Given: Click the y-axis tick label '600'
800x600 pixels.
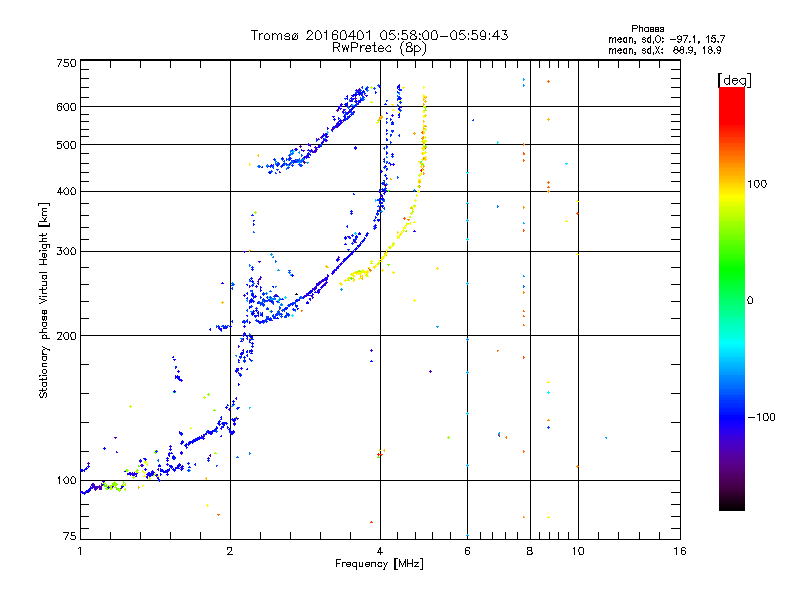Looking at the screenshot, I should coord(66,107).
